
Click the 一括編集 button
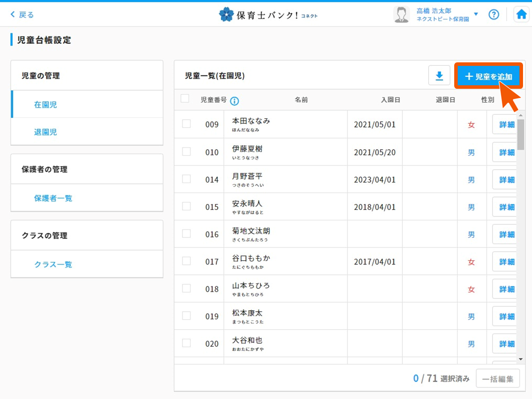pos(498,379)
